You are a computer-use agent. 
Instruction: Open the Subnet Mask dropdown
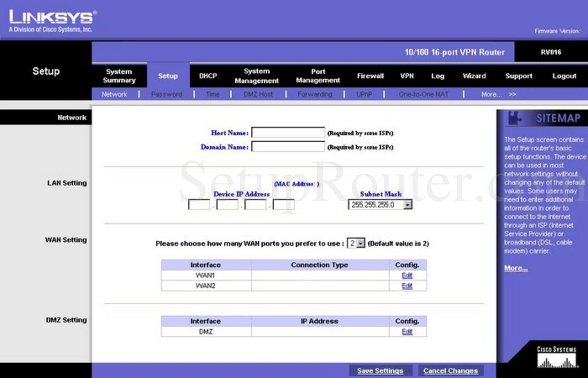click(x=407, y=205)
